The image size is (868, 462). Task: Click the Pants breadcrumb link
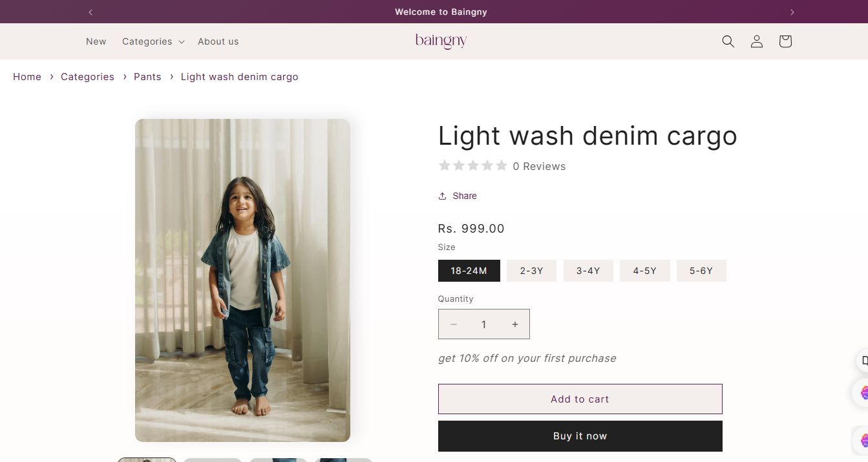tap(147, 77)
